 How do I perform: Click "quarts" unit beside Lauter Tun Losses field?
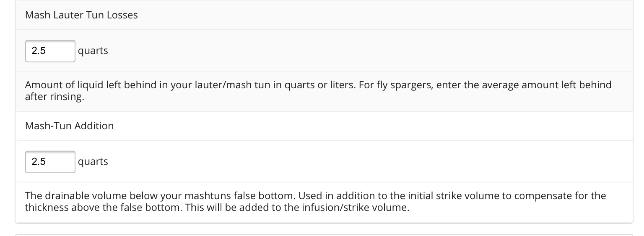click(93, 51)
